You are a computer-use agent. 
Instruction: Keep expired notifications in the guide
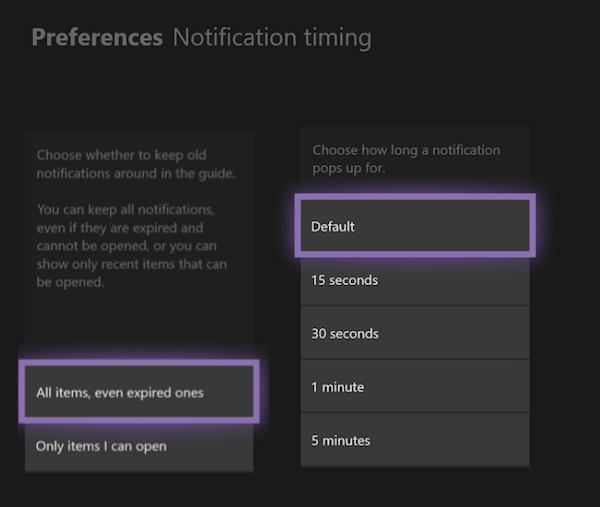tap(139, 392)
